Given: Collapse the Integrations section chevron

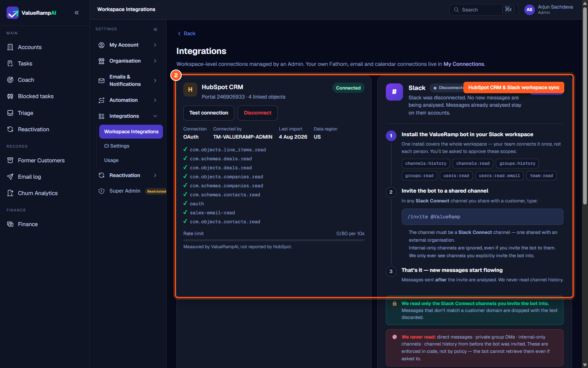Looking at the screenshot, I should (x=155, y=116).
